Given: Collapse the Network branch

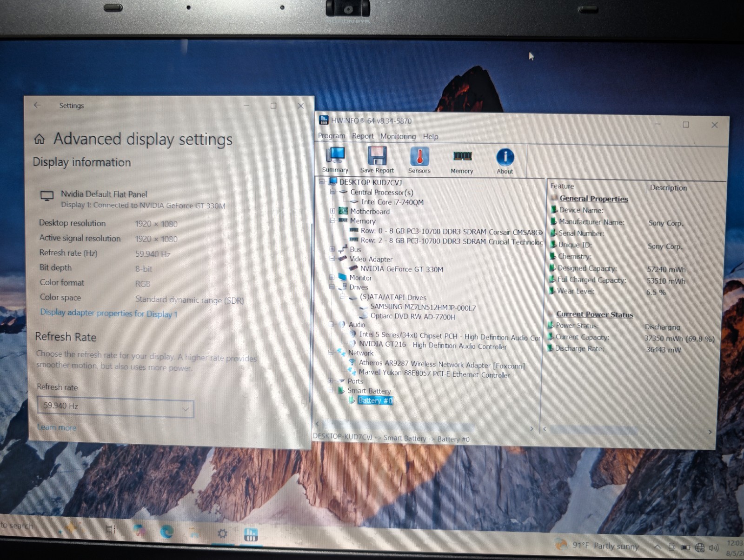Looking at the screenshot, I should point(331,353).
